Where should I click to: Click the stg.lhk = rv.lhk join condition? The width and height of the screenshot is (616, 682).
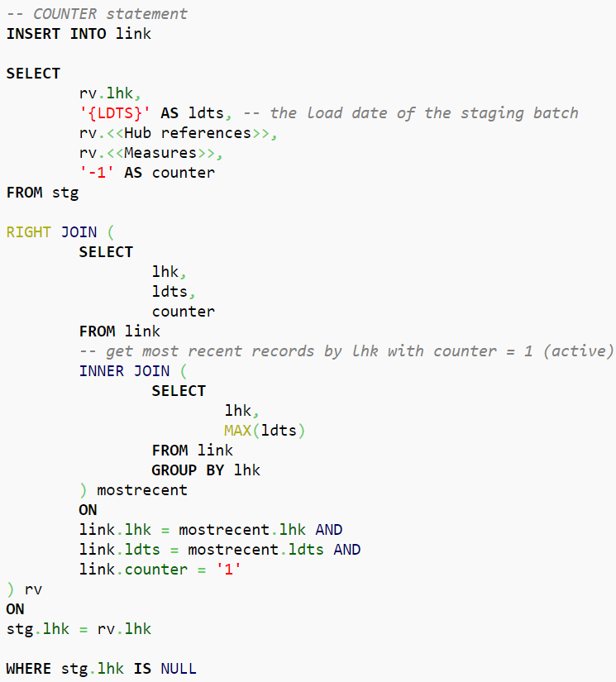click(x=79, y=629)
